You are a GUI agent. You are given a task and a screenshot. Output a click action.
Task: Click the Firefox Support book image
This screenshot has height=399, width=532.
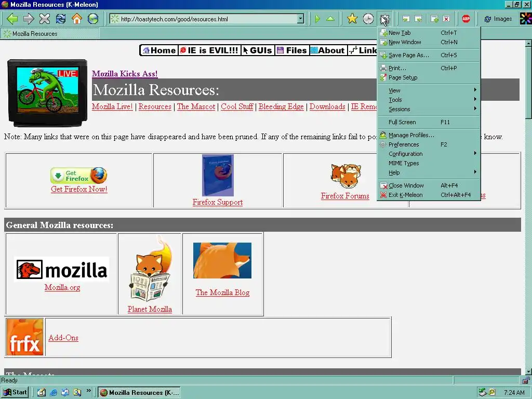coord(218,176)
